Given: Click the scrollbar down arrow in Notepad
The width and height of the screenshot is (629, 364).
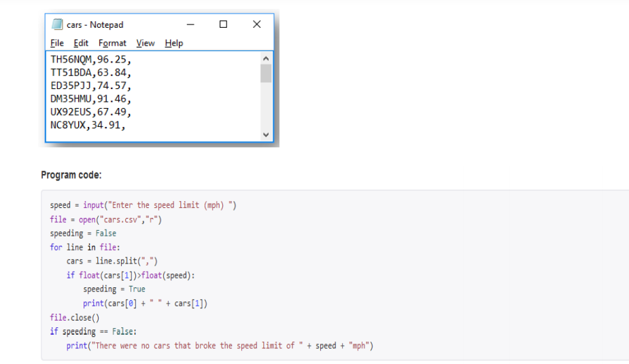Looking at the screenshot, I should 266,134.
